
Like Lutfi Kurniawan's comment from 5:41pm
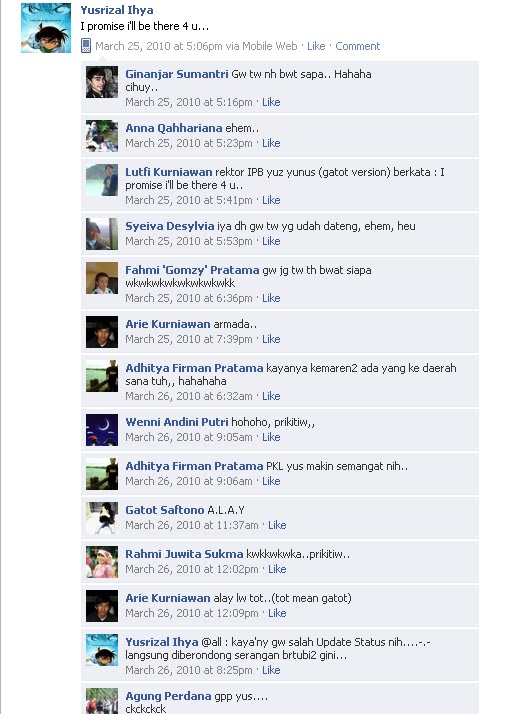[271, 200]
